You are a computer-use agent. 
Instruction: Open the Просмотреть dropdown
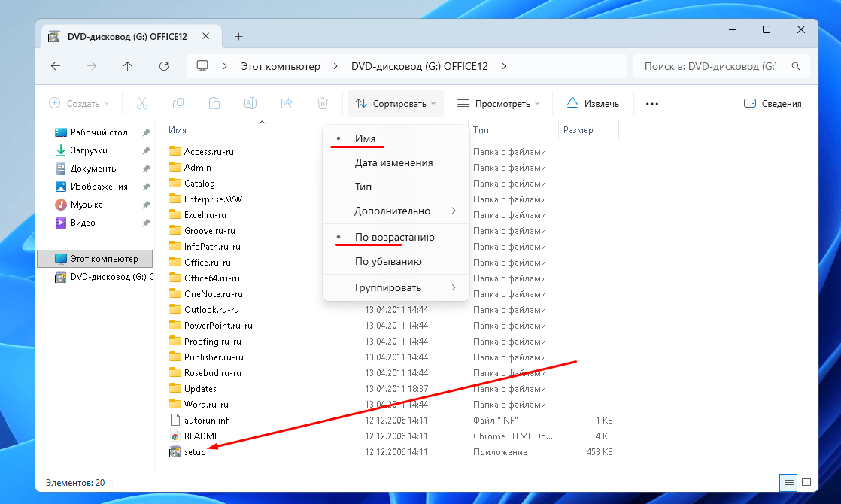tap(498, 104)
